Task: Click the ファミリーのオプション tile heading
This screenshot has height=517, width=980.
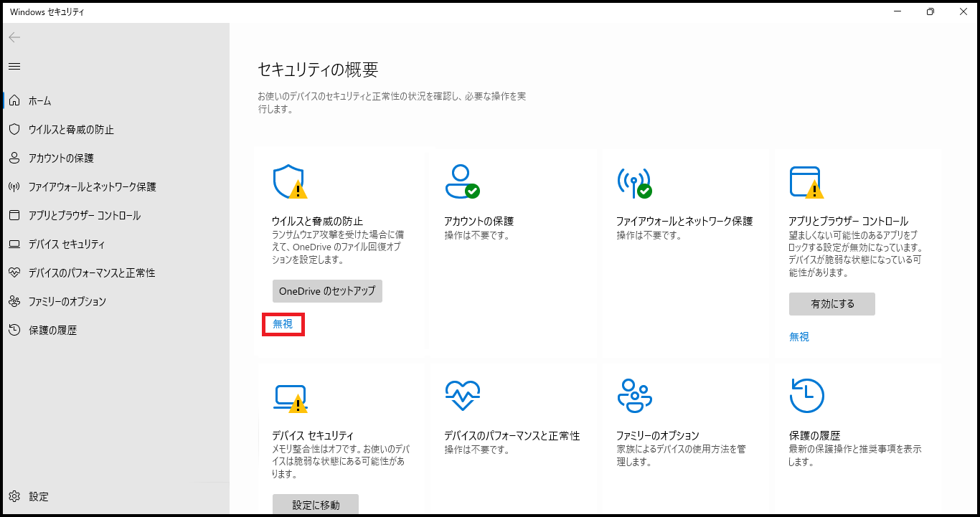Action: [658, 436]
